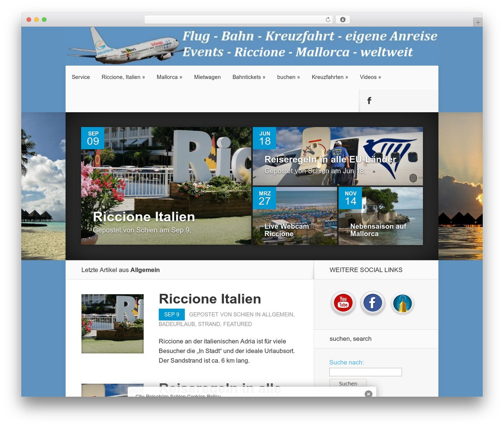Screen dimensions: 504x427
Task: Open the Badeurlaub category link
Action: pyautogui.click(x=177, y=324)
